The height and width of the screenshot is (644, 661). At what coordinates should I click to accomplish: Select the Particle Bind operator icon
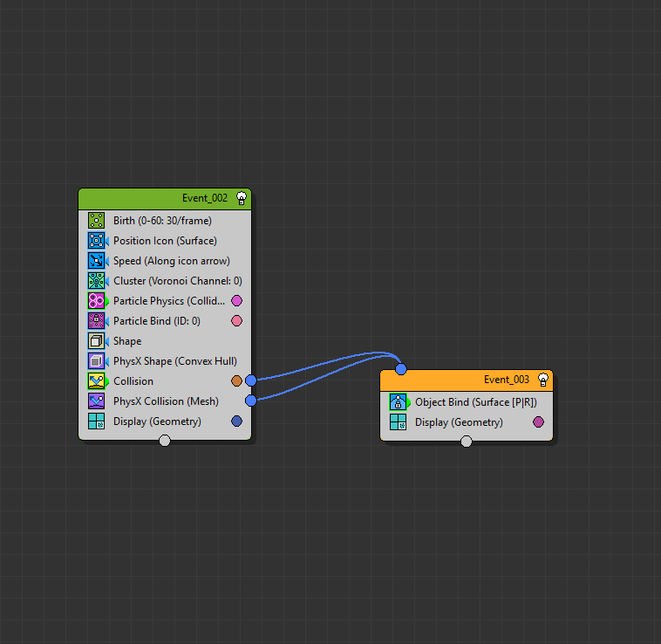[x=96, y=321]
